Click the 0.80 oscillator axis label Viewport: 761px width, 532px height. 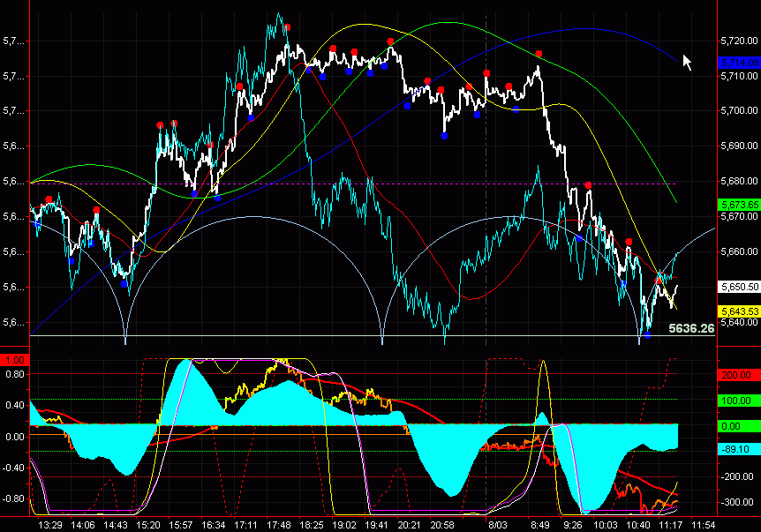[14, 374]
